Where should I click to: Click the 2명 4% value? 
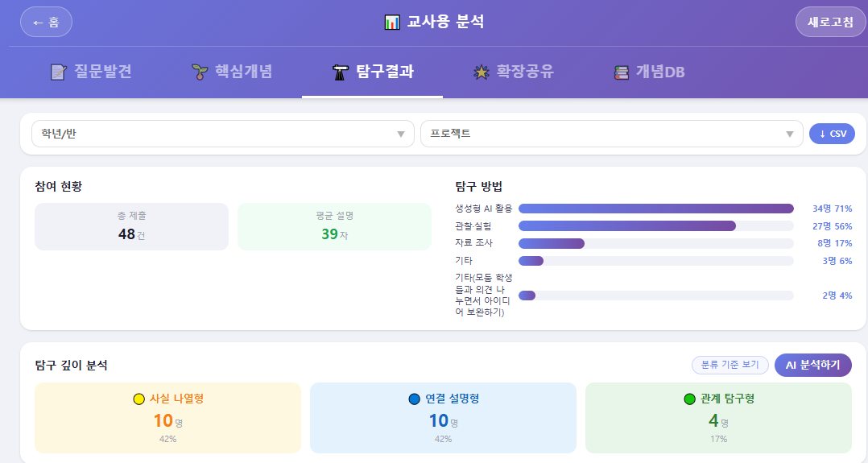tap(837, 296)
